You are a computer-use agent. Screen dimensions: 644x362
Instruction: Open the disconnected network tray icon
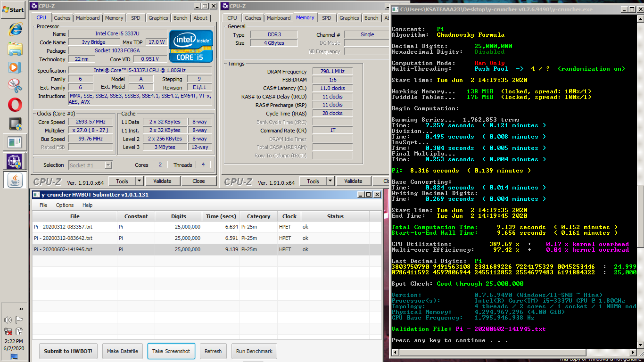[x=8, y=331]
